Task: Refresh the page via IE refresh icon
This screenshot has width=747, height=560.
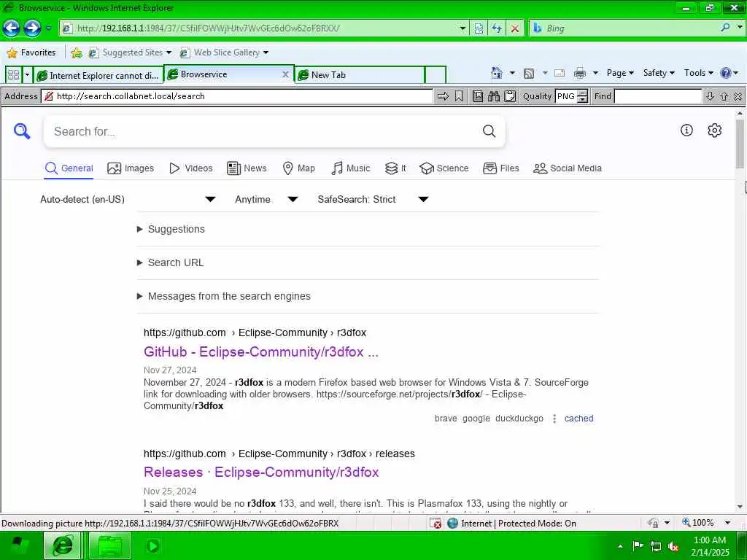Action: [497, 28]
